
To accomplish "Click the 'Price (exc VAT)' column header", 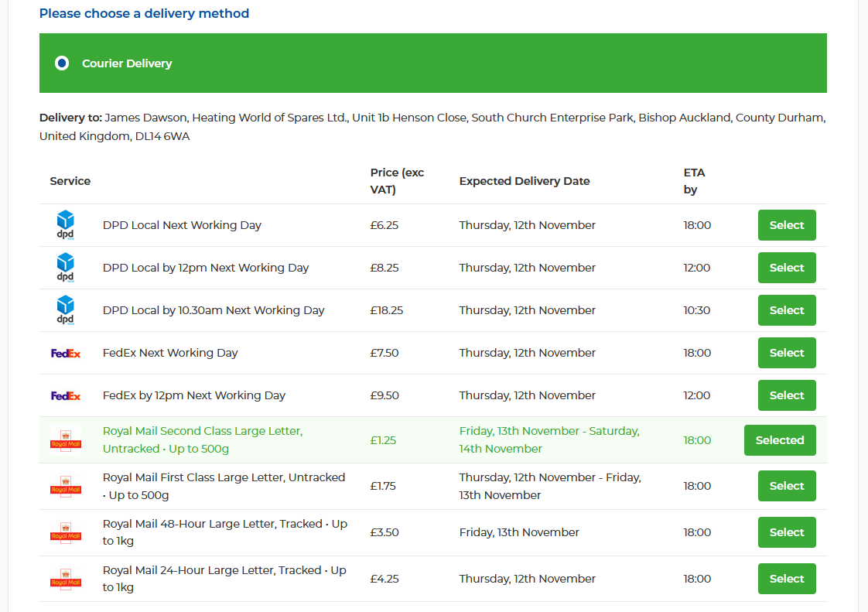I will tap(397, 181).
